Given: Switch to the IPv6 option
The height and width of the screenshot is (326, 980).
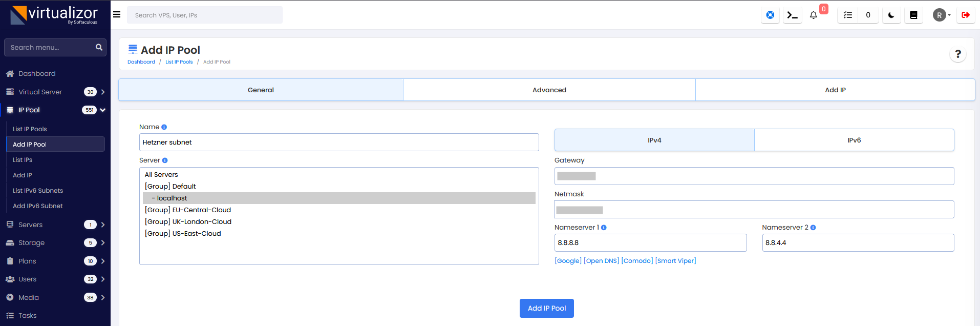Looking at the screenshot, I should pos(854,140).
